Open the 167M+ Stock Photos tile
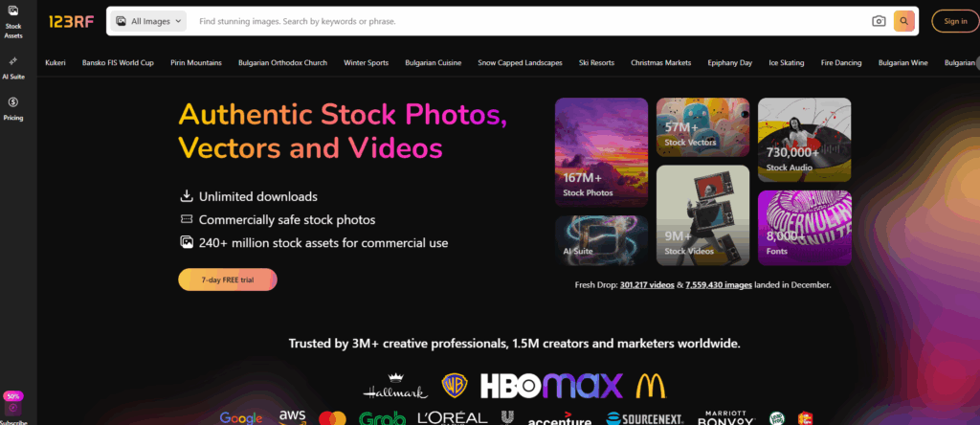The width and height of the screenshot is (980, 425). tap(601, 152)
